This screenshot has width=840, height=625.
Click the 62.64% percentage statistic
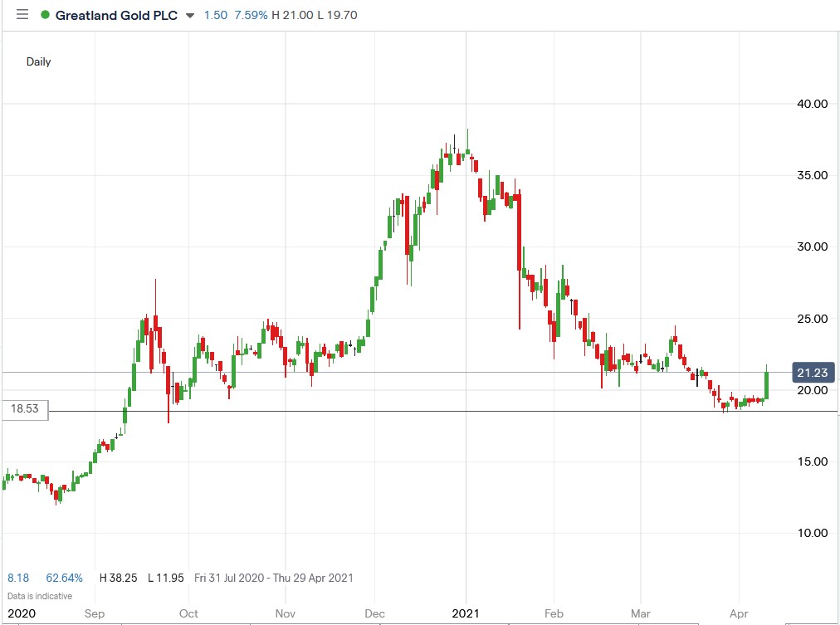click(66, 578)
